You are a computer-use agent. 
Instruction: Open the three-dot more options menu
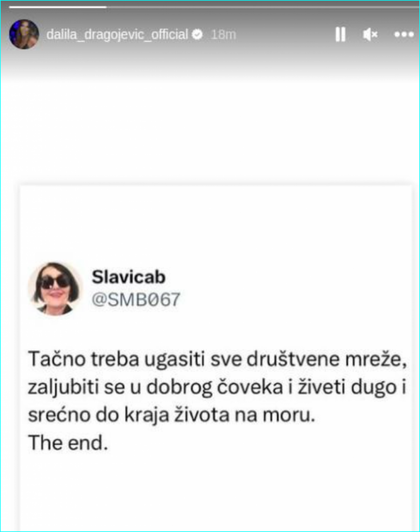tap(404, 34)
